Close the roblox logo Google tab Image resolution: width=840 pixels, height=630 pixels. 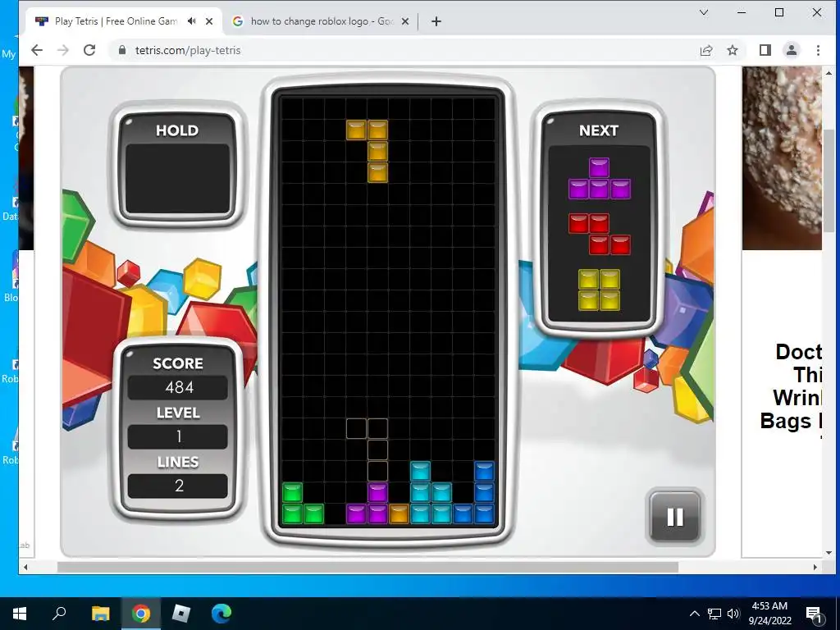405,21
